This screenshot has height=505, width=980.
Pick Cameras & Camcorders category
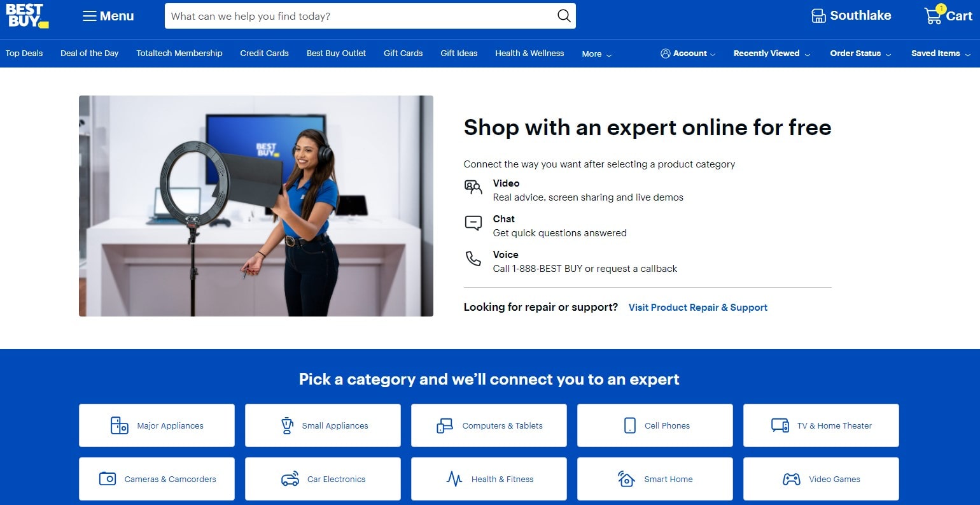pos(157,479)
